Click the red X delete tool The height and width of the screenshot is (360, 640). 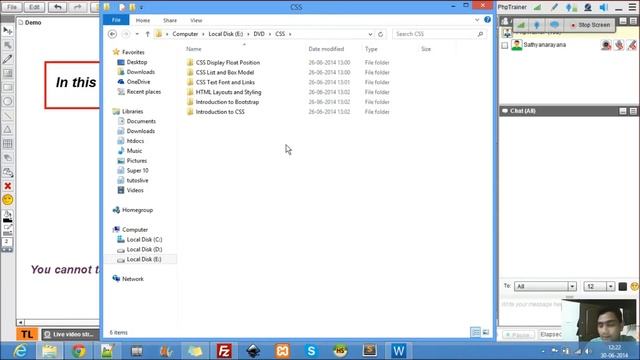pos(7,186)
